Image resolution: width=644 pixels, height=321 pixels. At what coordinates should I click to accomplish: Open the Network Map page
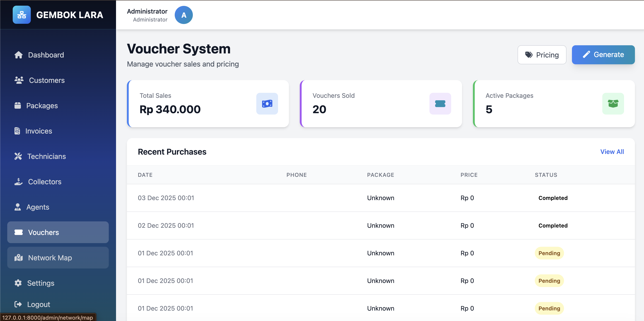(50, 258)
